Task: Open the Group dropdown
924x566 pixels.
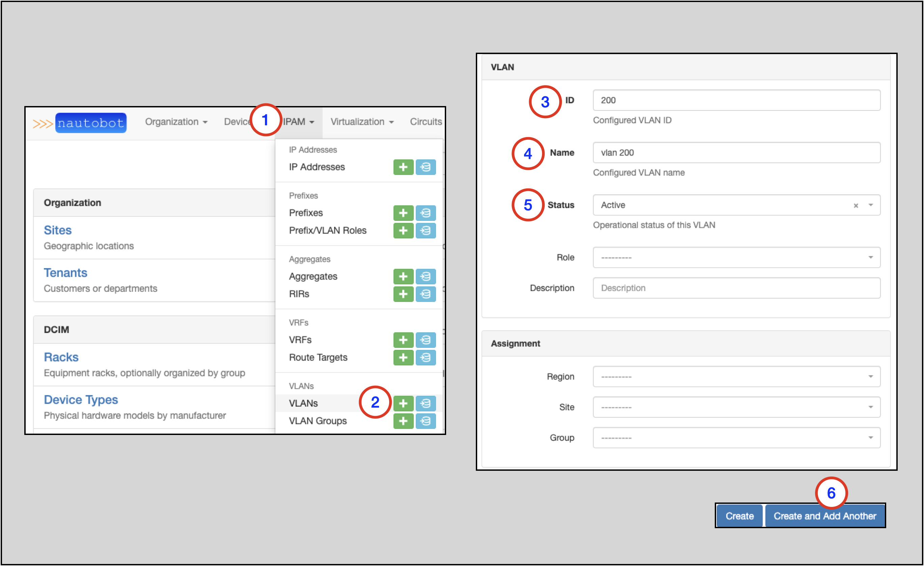Action: pyautogui.click(x=736, y=438)
